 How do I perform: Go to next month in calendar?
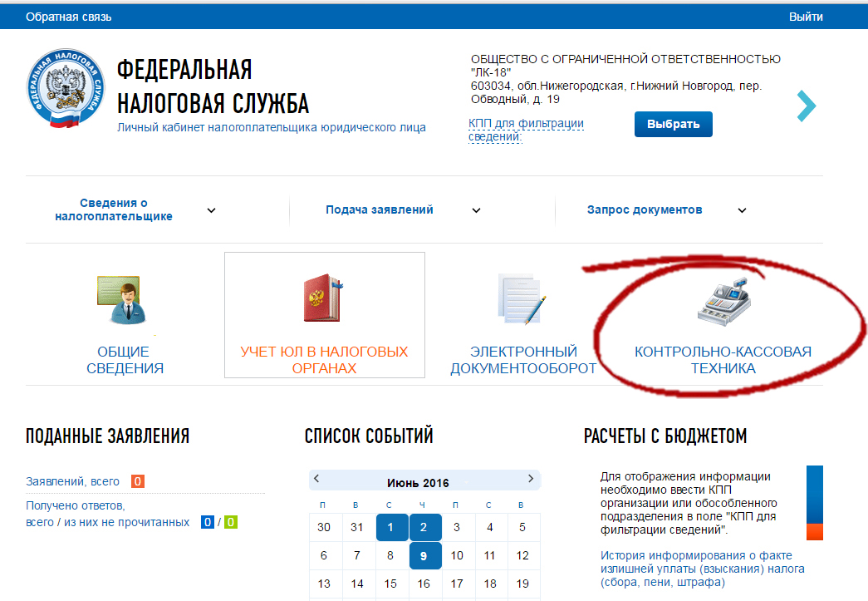(x=531, y=479)
